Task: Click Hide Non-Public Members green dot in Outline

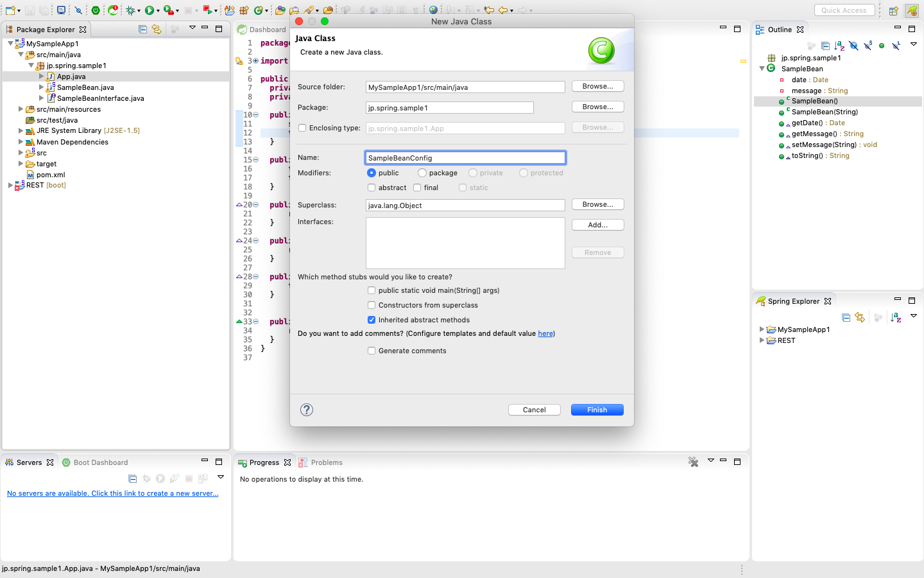Action: [x=882, y=46]
